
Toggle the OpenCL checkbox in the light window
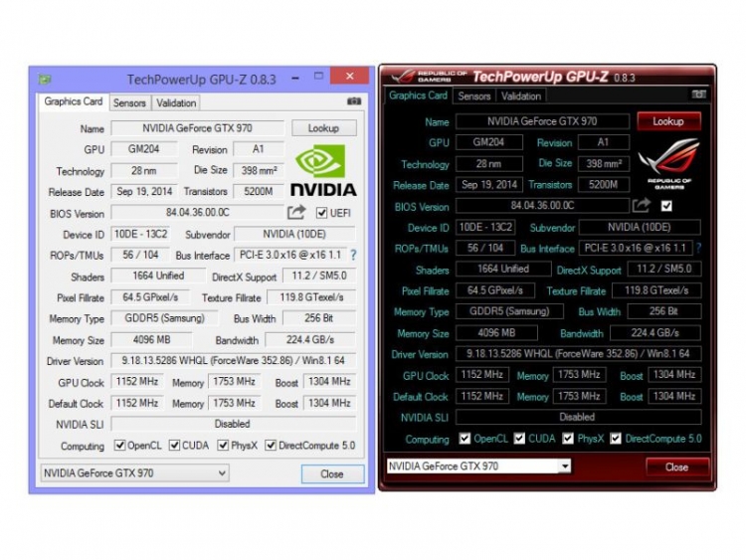point(120,446)
